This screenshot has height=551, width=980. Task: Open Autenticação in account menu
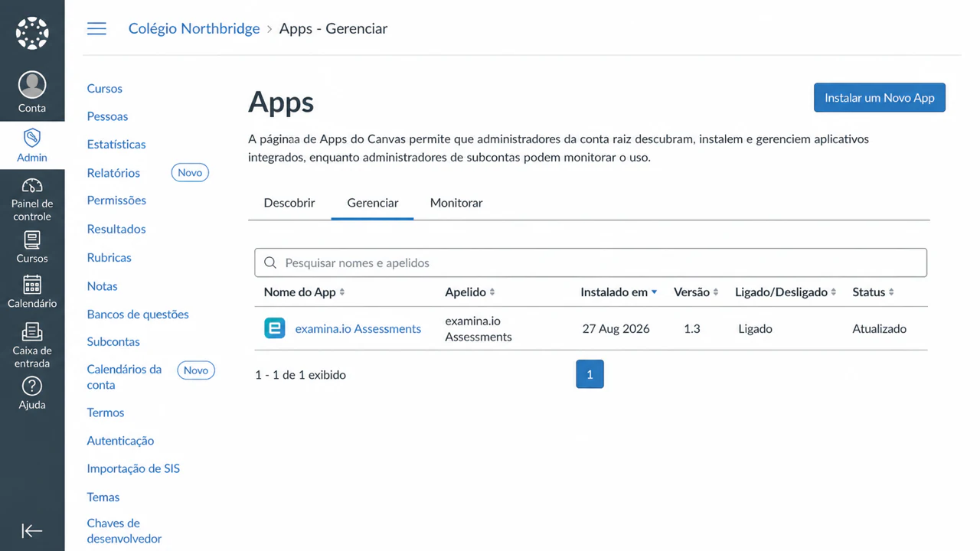120,441
